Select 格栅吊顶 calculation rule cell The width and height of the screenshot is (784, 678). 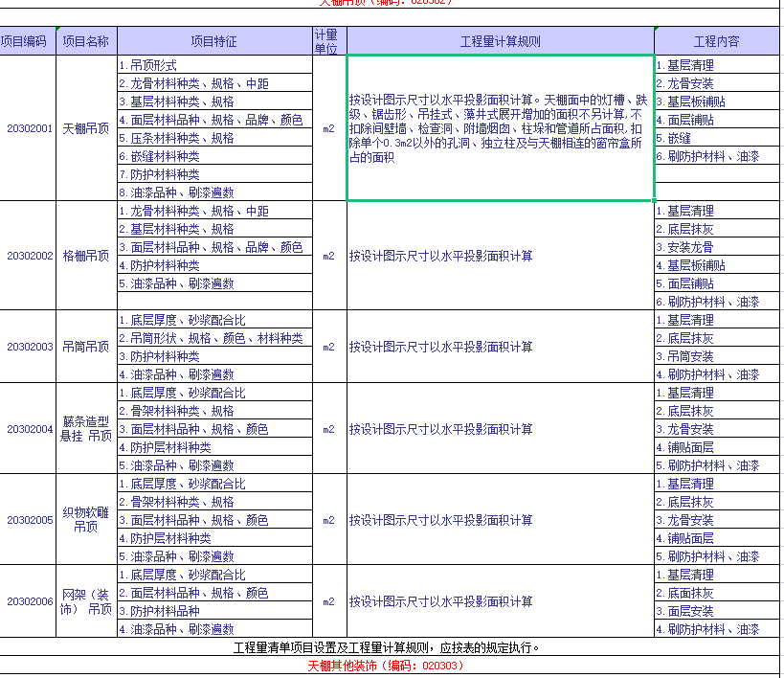[x=500, y=256]
